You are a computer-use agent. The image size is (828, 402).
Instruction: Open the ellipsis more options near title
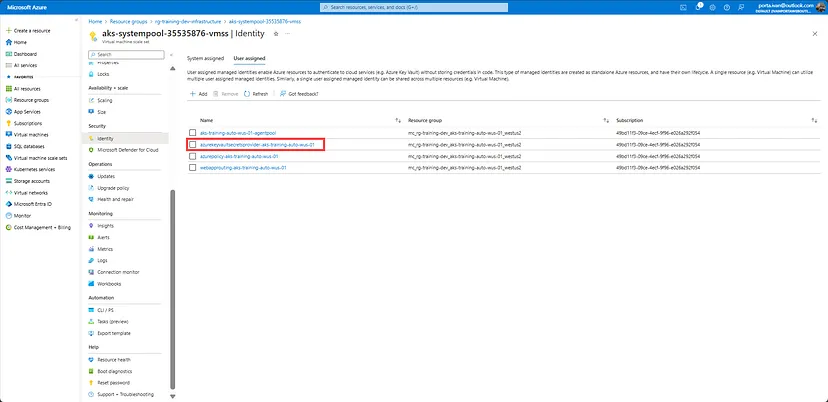[287, 33]
